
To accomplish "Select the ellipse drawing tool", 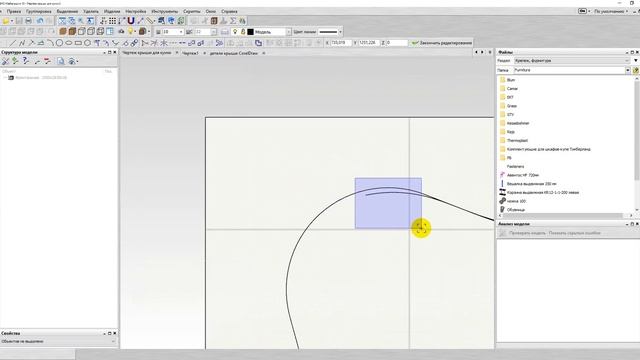I will pos(69,43).
